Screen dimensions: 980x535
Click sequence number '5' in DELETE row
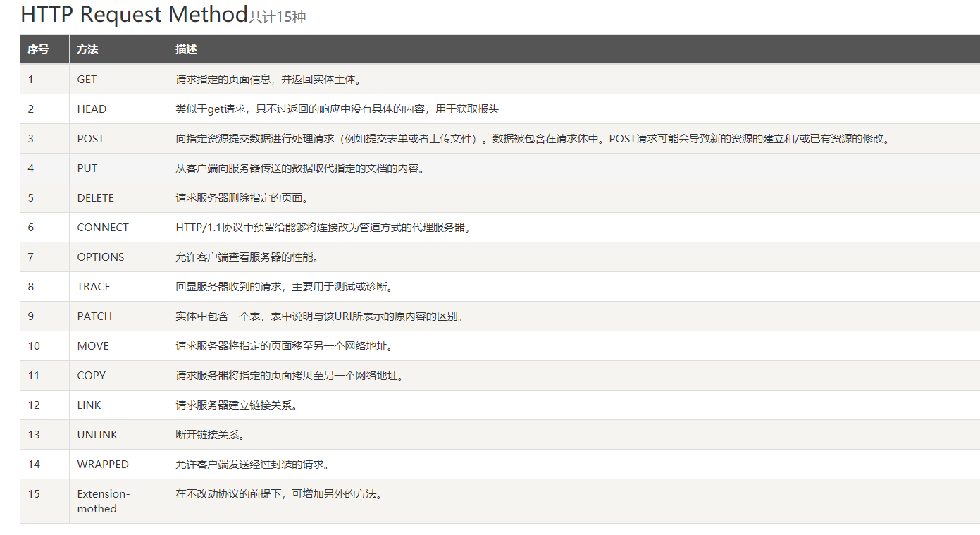31,198
